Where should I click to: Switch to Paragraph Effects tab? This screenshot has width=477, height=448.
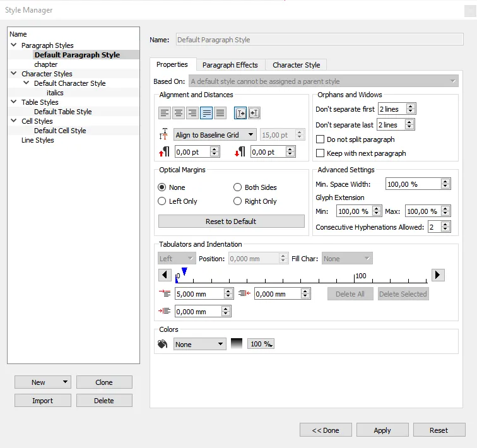pos(230,65)
